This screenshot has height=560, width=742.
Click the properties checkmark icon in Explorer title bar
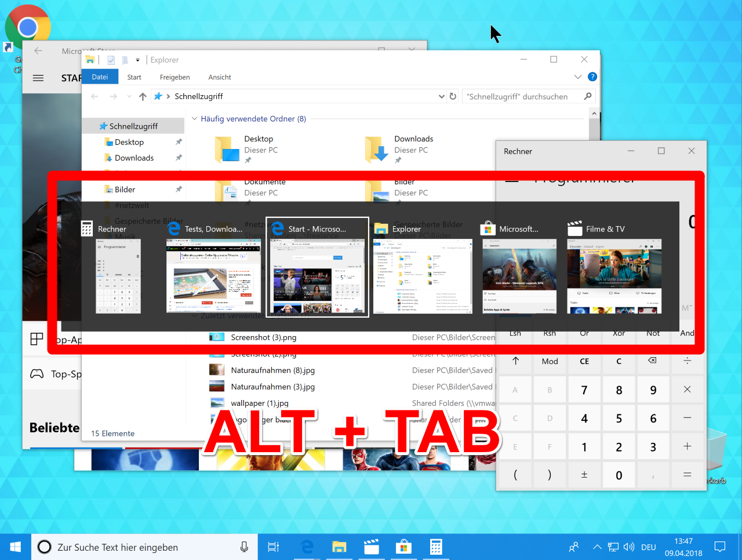click(111, 60)
